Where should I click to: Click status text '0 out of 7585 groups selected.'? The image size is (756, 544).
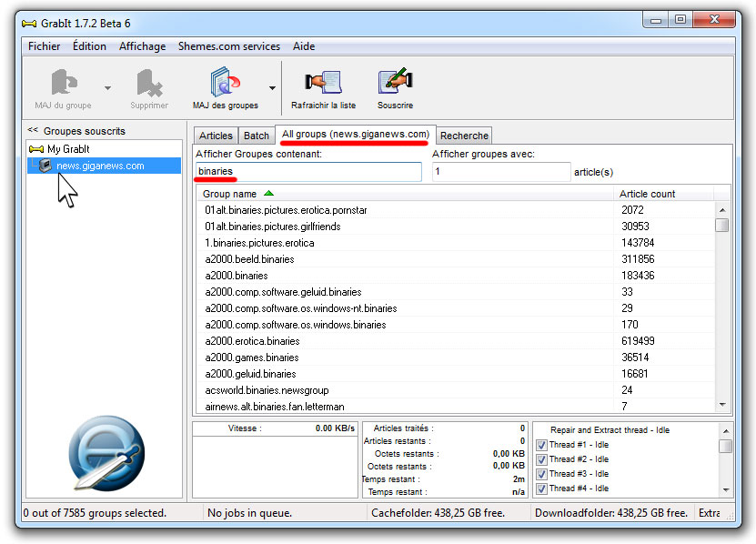95,513
